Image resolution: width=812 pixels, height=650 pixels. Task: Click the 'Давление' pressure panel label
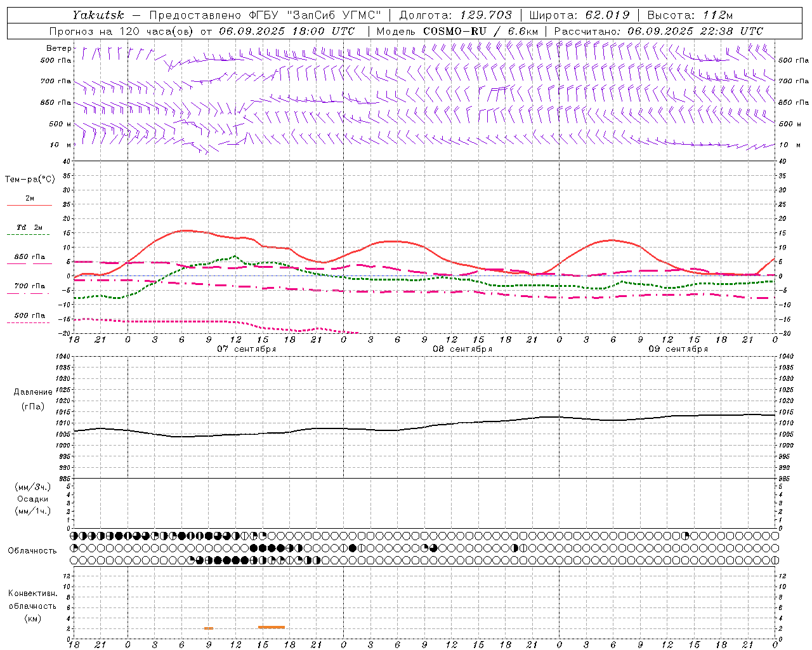point(33,392)
